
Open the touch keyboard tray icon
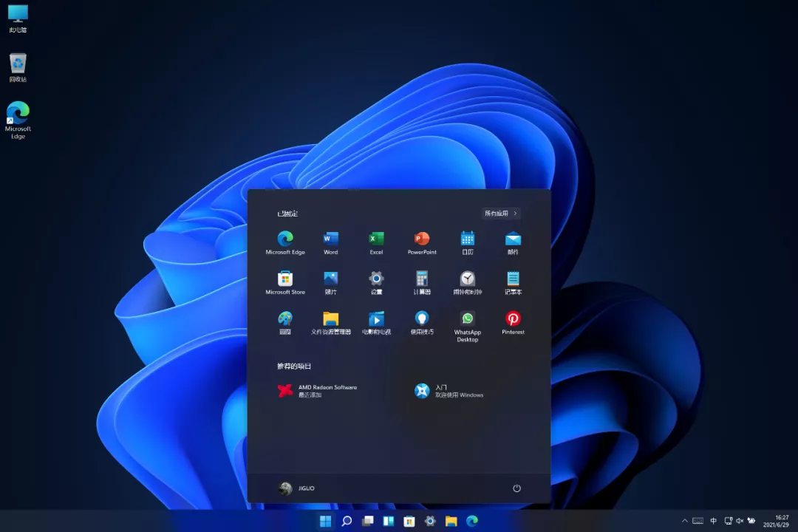698,521
